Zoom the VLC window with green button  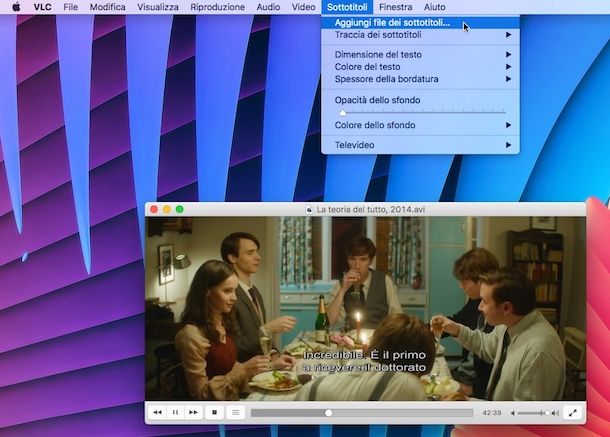179,209
